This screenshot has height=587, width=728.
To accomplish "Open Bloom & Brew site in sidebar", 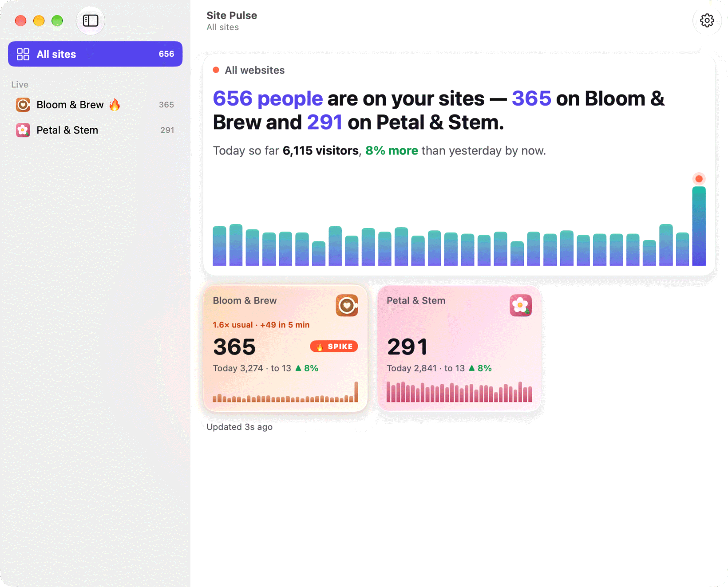I will pos(95,105).
